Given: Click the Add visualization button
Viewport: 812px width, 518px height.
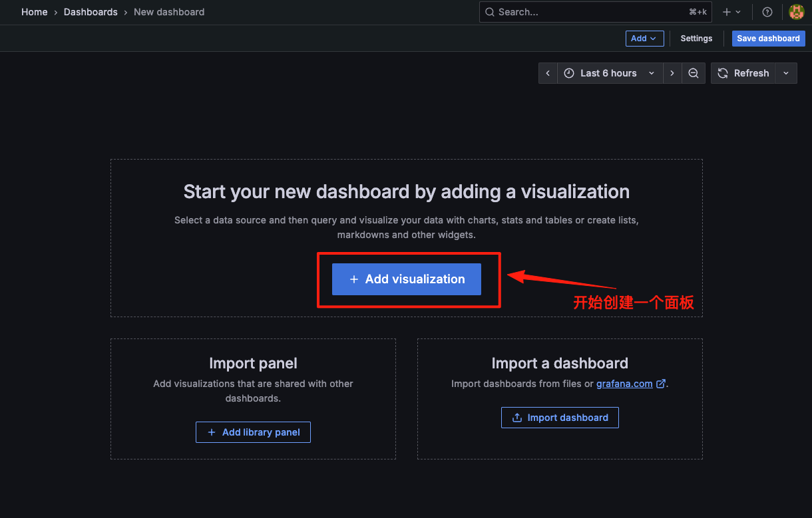Looking at the screenshot, I should [x=406, y=279].
